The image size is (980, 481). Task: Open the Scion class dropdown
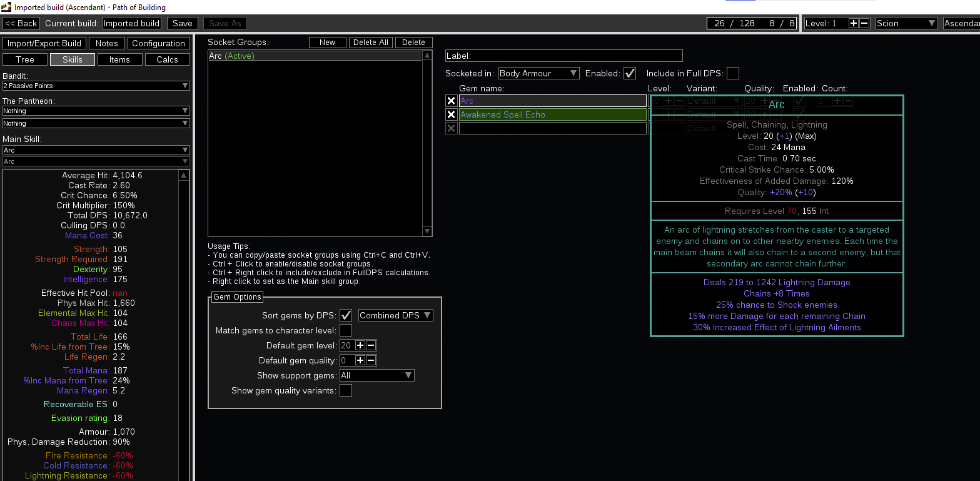pyautogui.click(x=906, y=23)
